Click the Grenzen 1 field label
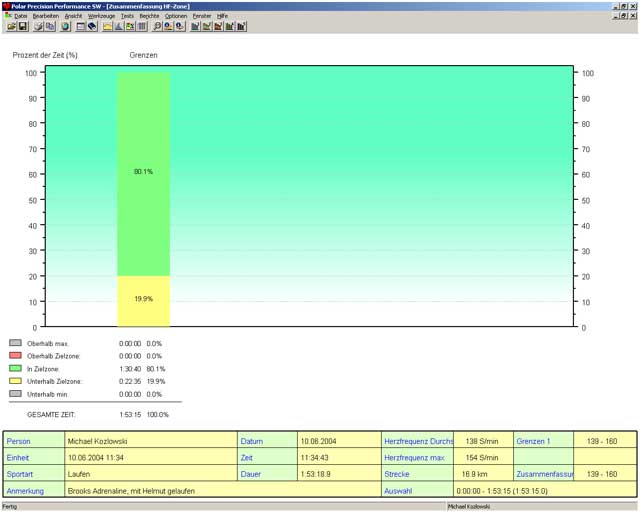The height and width of the screenshot is (513, 640). point(533,441)
